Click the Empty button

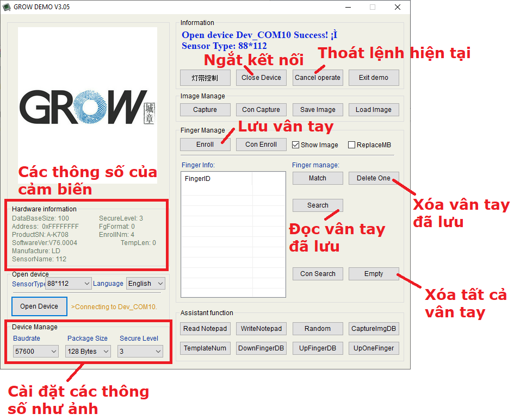(x=374, y=274)
